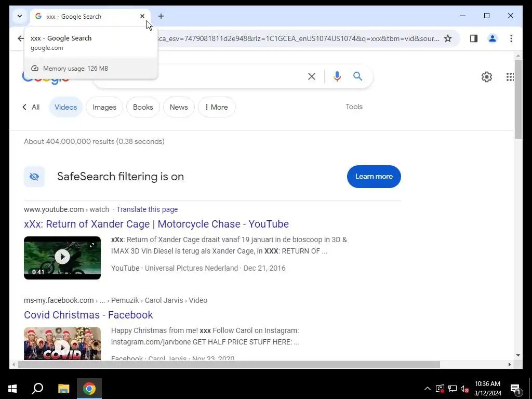Image resolution: width=532 pixels, height=399 pixels.
Task: Click About 404,000,000 results text
Action: (94, 141)
